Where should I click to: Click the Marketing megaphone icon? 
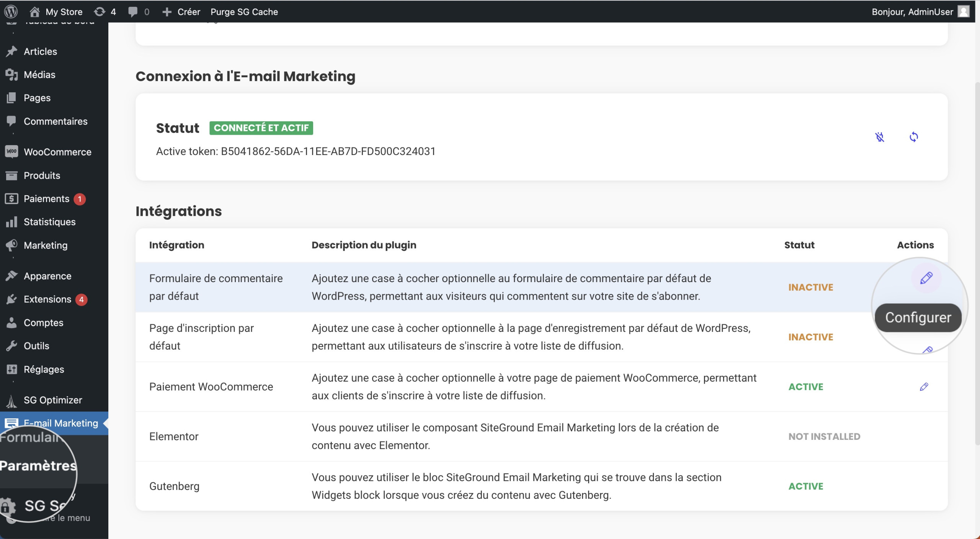[11, 245]
